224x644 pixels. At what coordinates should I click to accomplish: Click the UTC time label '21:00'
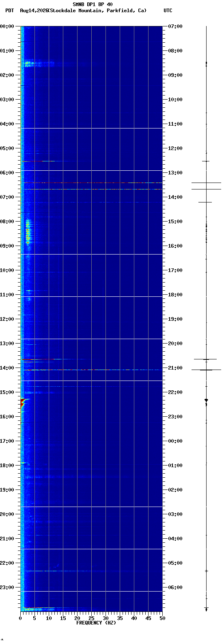pos(175,368)
